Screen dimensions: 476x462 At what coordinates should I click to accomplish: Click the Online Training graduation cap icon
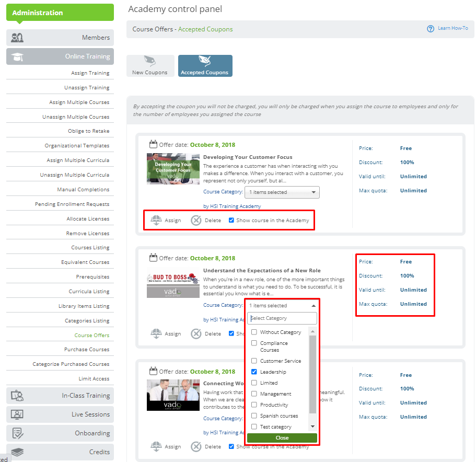click(17, 56)
